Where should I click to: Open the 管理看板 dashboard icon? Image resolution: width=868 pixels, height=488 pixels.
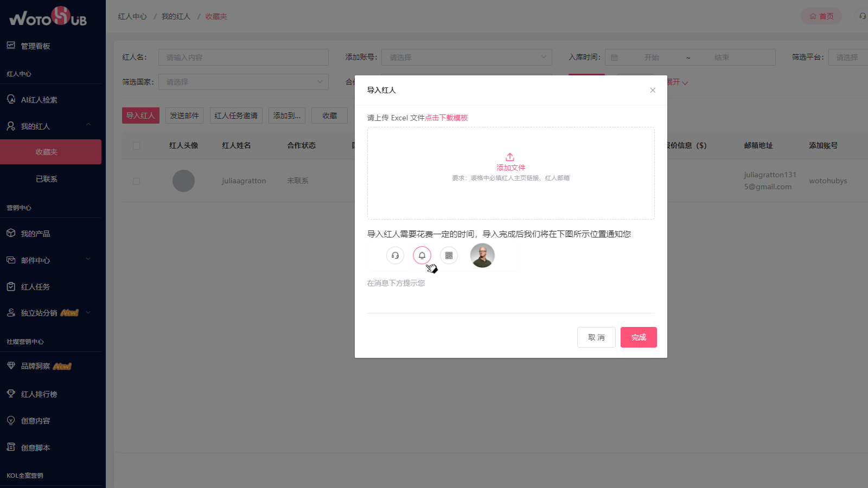(x=11, y=46)
